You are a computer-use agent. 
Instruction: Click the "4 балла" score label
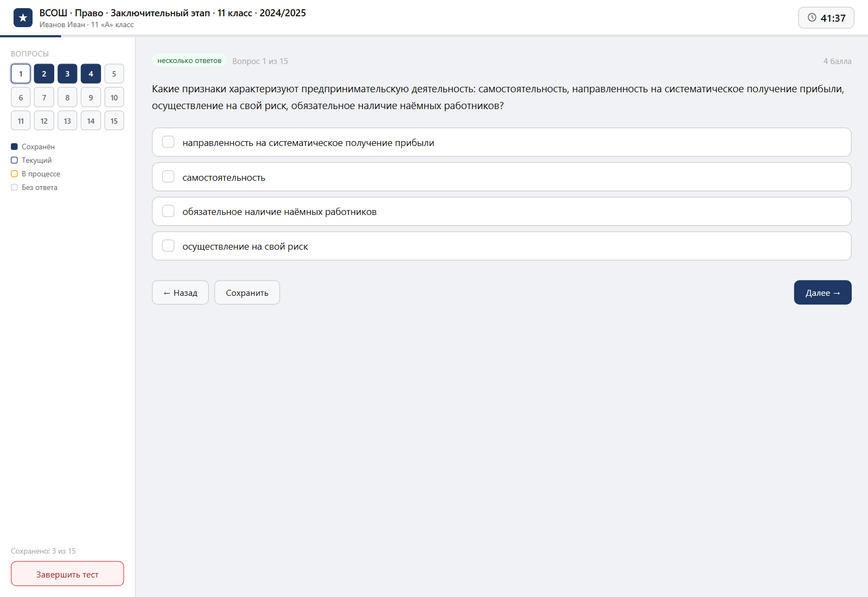click(837, 61)
